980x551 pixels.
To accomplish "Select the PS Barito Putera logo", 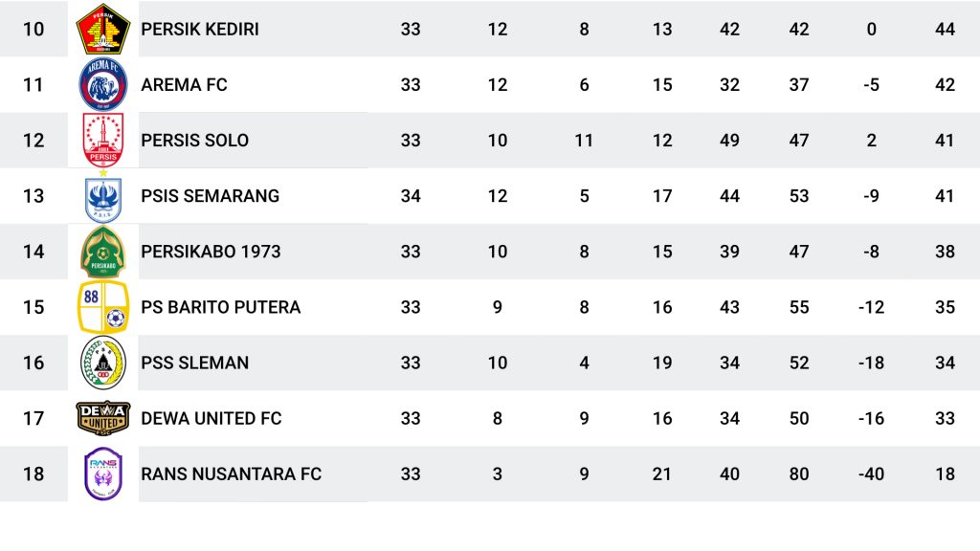I will (103, 307).
